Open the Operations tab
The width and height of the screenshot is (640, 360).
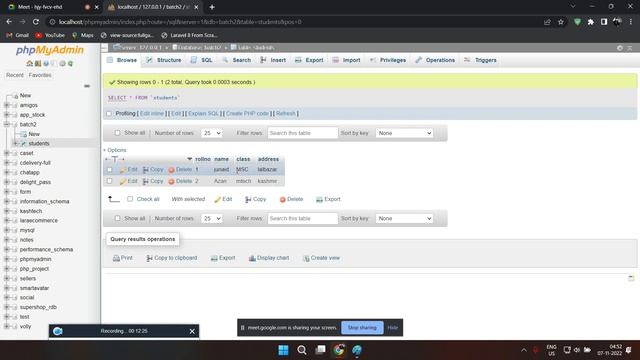pyautogui.click(x=435, y=60)
